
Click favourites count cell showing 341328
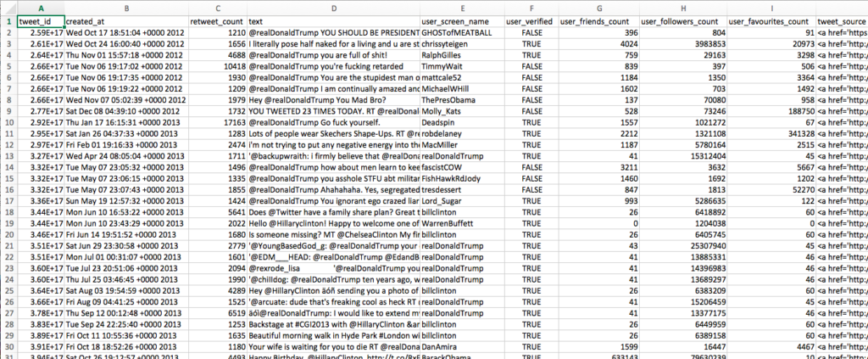769,133
